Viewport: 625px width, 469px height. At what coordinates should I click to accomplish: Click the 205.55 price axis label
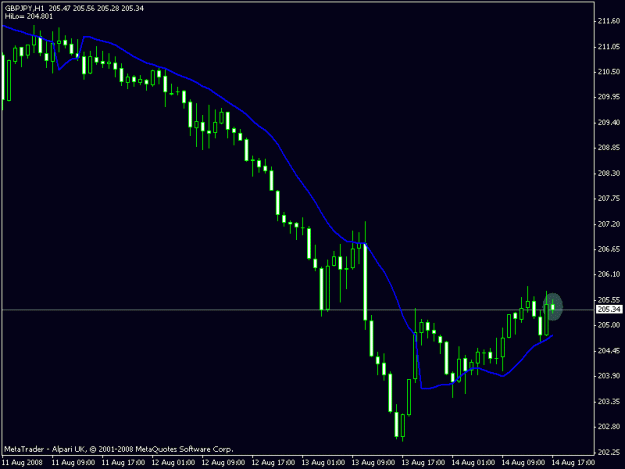point(609,300)
